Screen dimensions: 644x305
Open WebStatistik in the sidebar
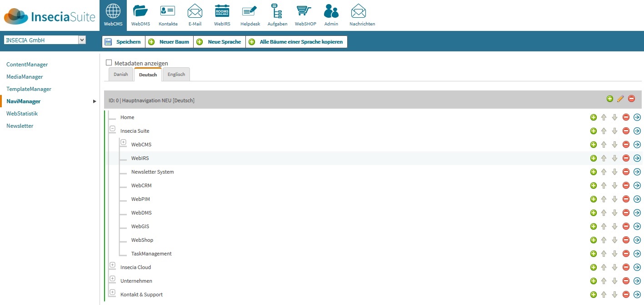[22, 114]
